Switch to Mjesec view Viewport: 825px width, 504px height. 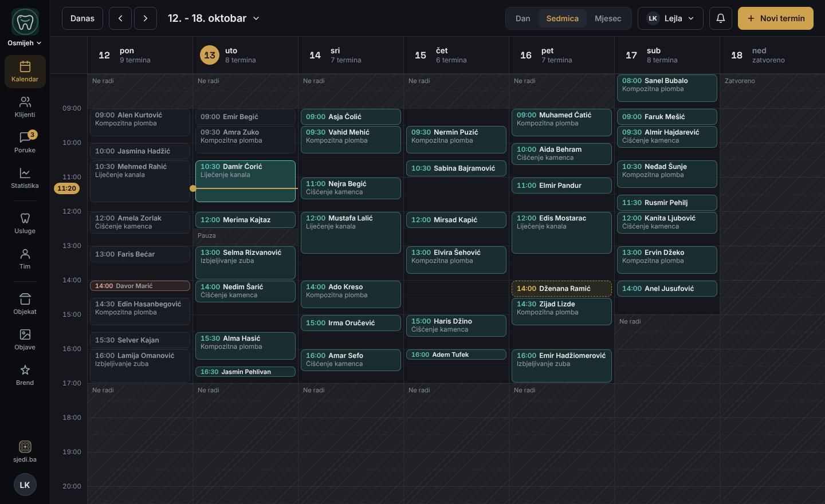pyautogui.click(x=608, y=18)
